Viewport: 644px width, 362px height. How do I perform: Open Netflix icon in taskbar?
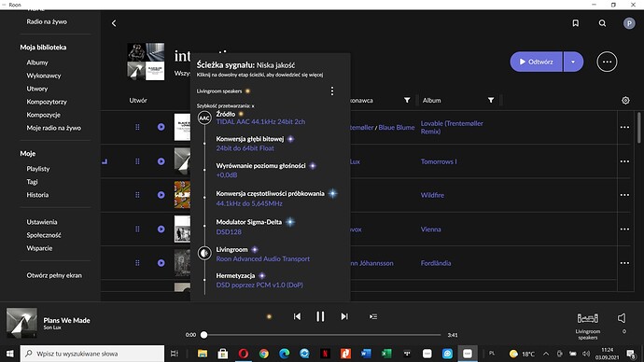pyautogui.click(x=325, y=354)
